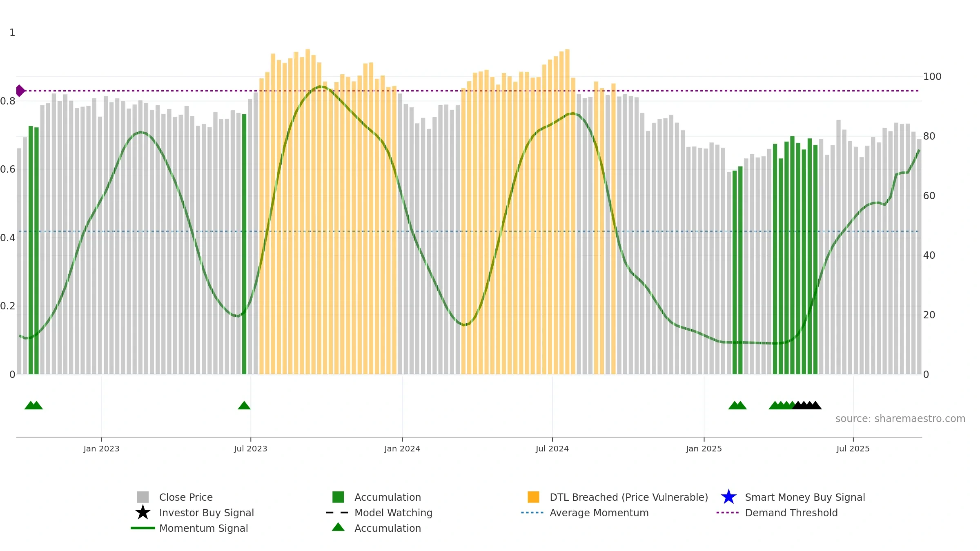The height and width of the screenshot is (551, 980).
Task: Click the Investor Buy Signal black star icon
Action: pos(143,513)
